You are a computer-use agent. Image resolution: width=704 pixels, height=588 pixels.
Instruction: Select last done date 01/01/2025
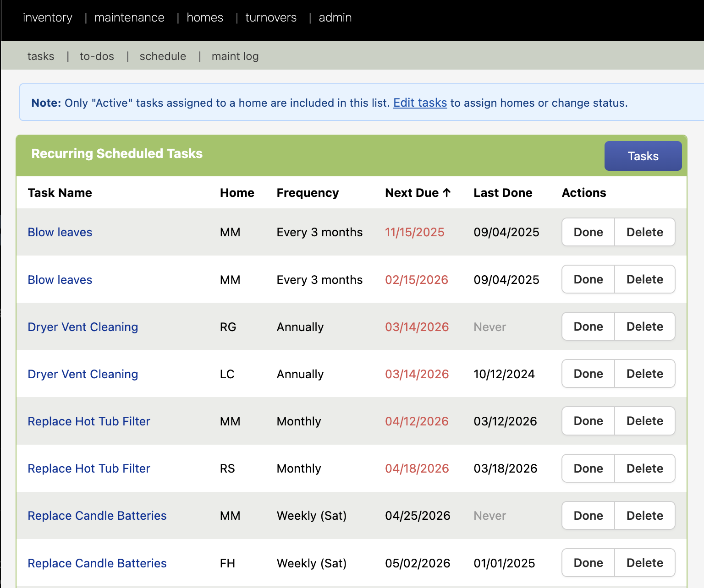504,563
